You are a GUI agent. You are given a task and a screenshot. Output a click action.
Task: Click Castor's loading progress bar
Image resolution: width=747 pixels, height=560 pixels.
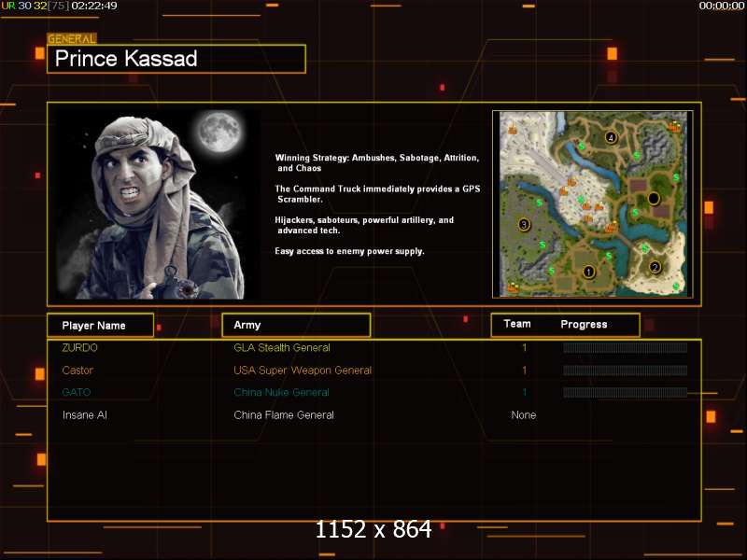625,370
